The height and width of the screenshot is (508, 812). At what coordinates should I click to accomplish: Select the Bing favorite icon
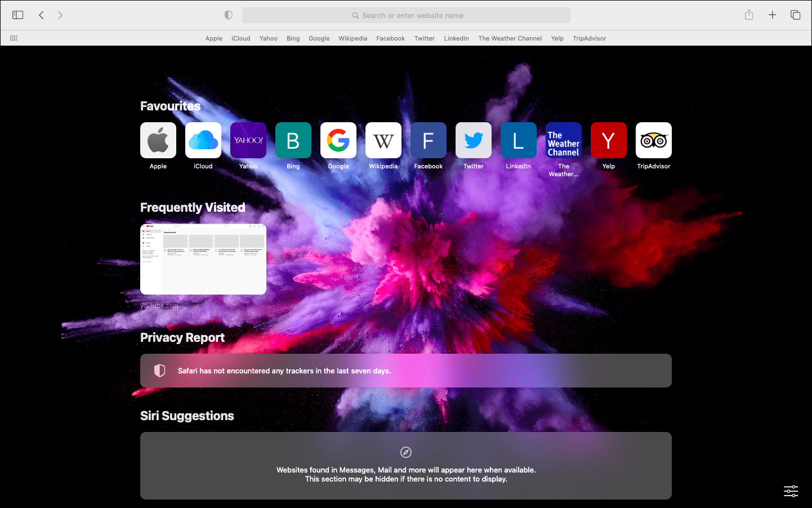(x=293, y=140)
